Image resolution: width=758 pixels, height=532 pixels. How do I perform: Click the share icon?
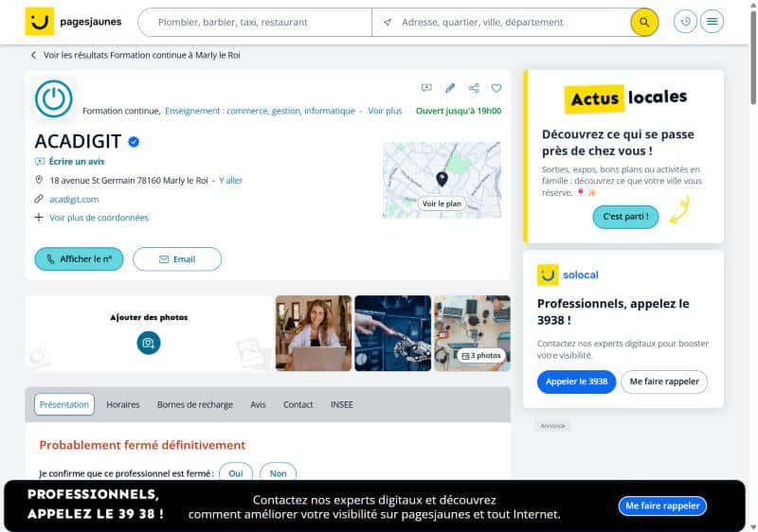(474, 88)
